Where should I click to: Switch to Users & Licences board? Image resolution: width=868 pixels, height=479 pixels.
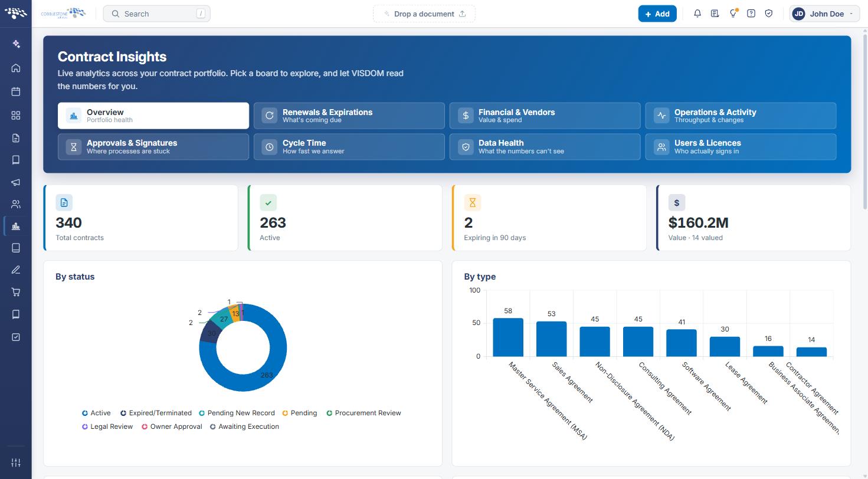tap(741, 147)
